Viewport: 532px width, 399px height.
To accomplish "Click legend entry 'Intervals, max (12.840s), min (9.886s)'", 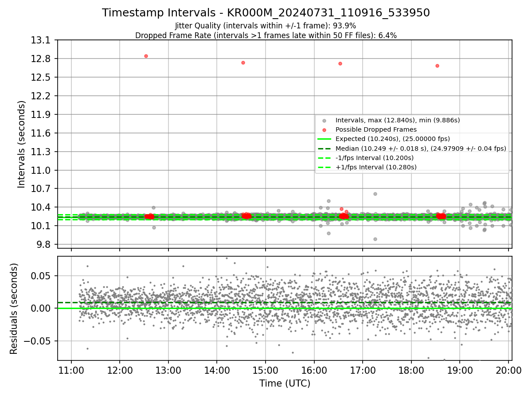I will (x=397, y=120).
